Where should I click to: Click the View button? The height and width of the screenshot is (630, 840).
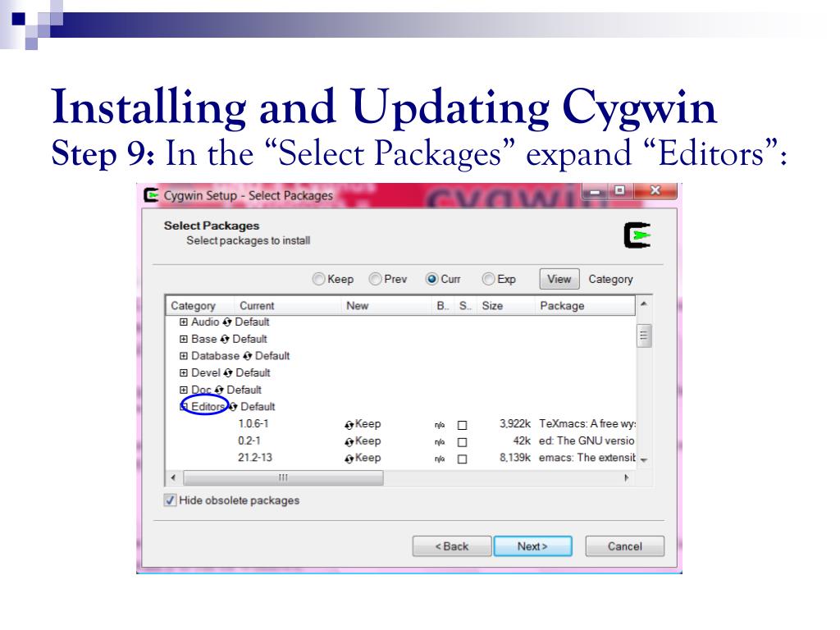pos(559,279)
